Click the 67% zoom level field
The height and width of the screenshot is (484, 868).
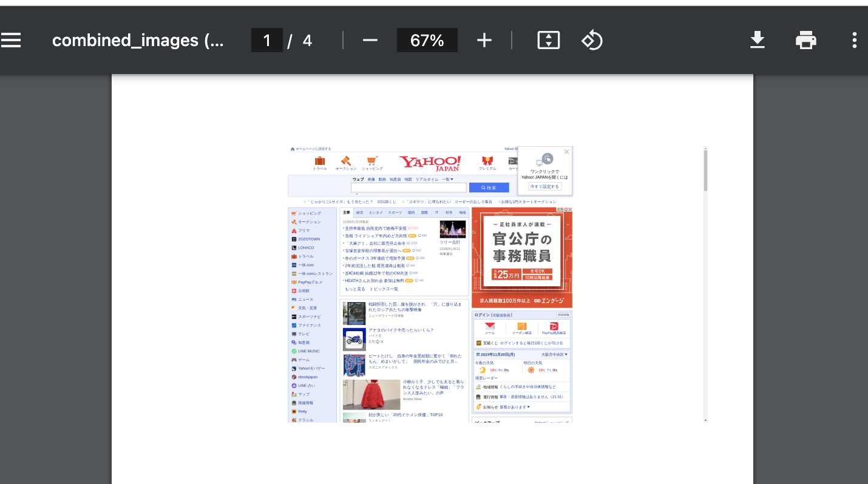427,41
